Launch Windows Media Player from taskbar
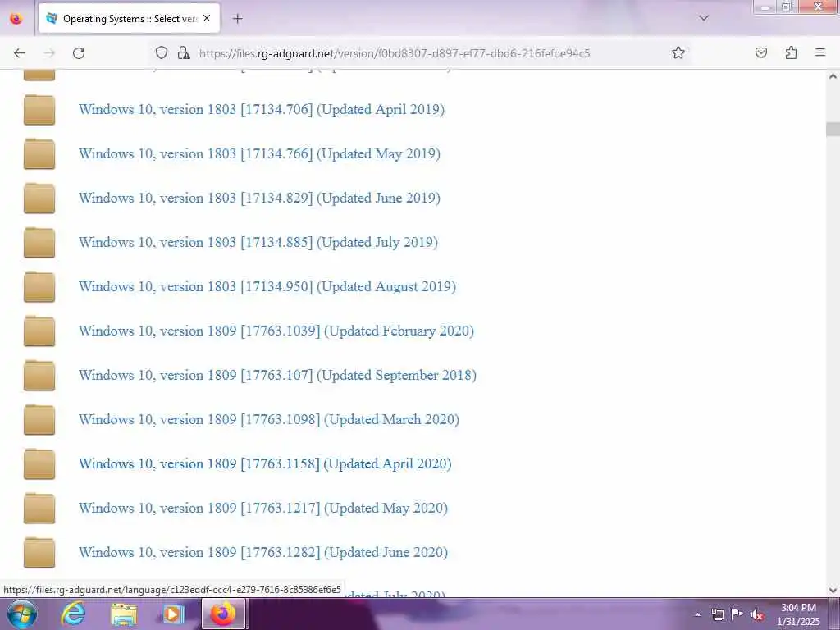 tap(173, 614)
